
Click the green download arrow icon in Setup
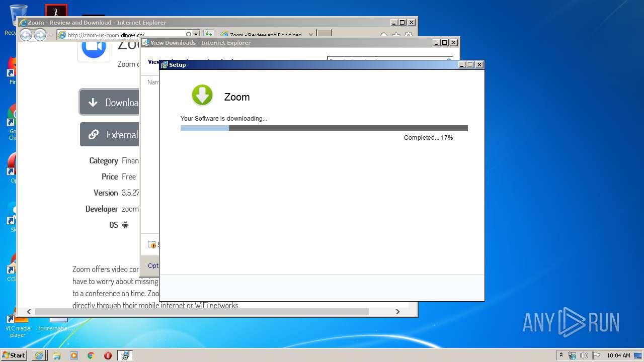click(x=202, y=95)
